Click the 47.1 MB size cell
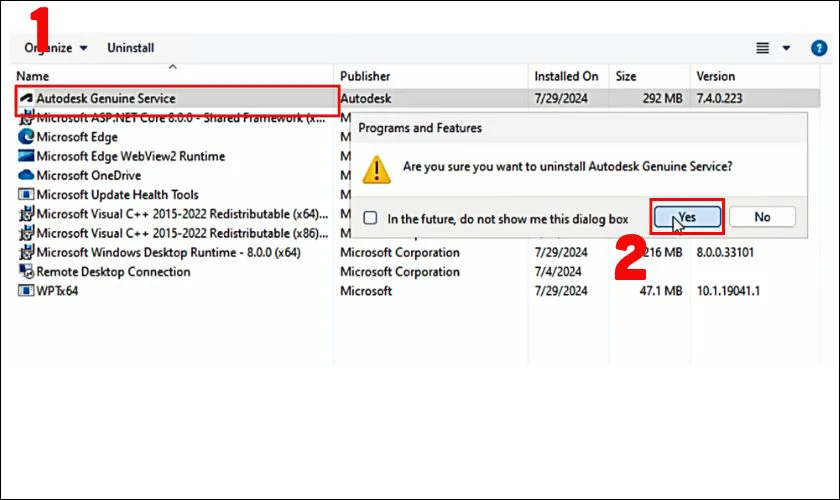 coord(661,291)
